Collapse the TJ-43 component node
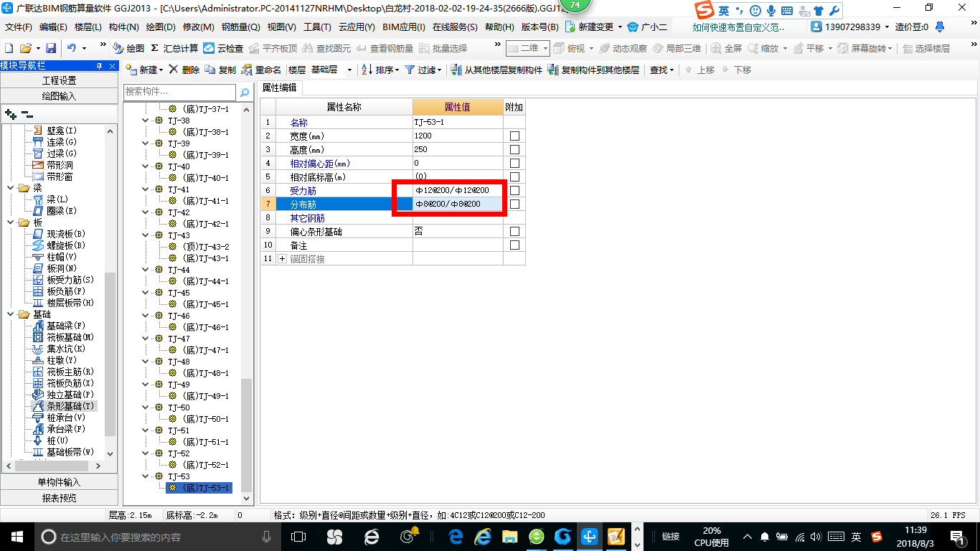The width and height of the screenshot is (980, 551). [146, 235]
